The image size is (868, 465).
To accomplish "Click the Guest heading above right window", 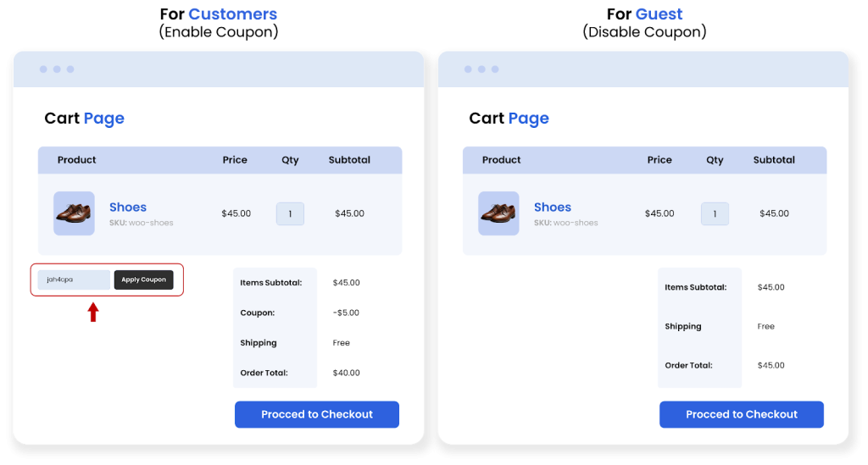I will click(x=659, y=14).
